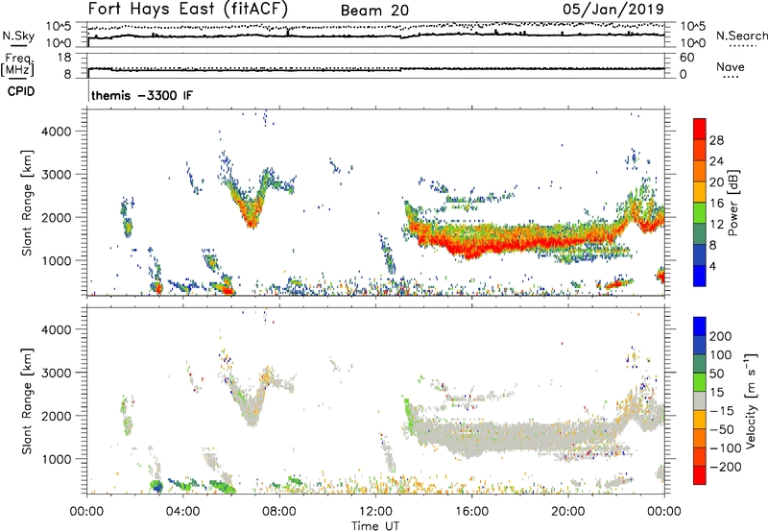Click the '04:00' time axis label
Screen dimensions: 768x532
pos(182,512)
